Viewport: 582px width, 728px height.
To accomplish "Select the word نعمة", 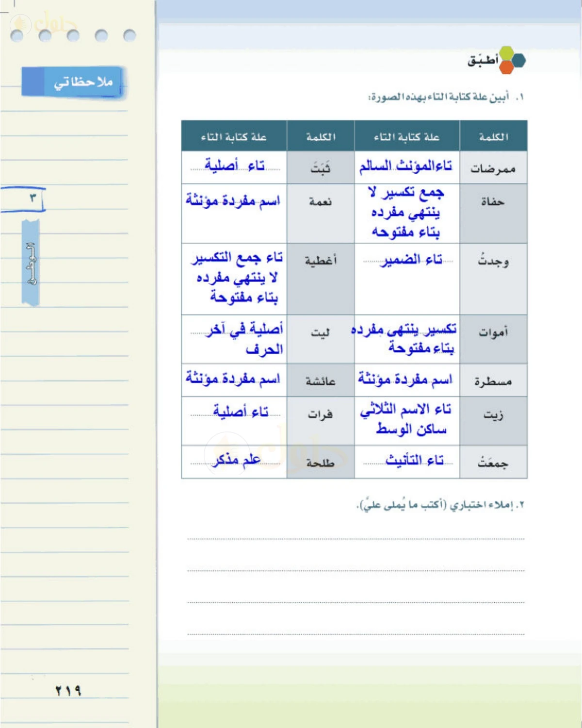I will pyautogui.click(x=321, y=201).
